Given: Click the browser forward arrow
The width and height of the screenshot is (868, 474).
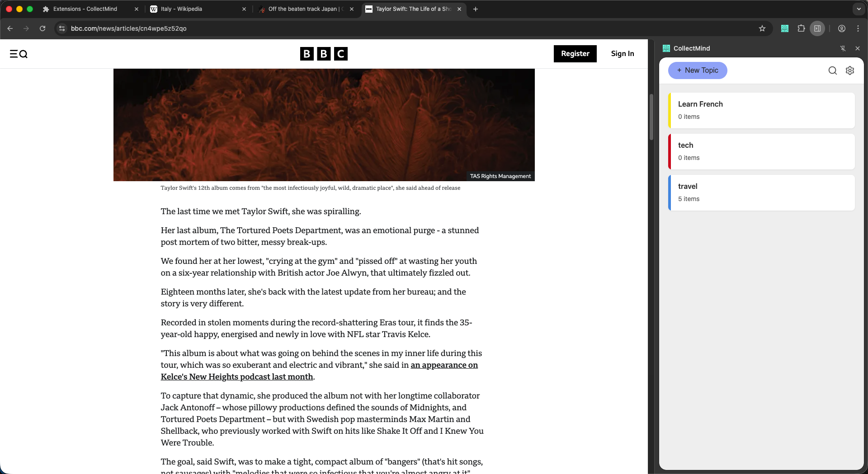Looking at the screenshot, I should [x=26, y=28].
